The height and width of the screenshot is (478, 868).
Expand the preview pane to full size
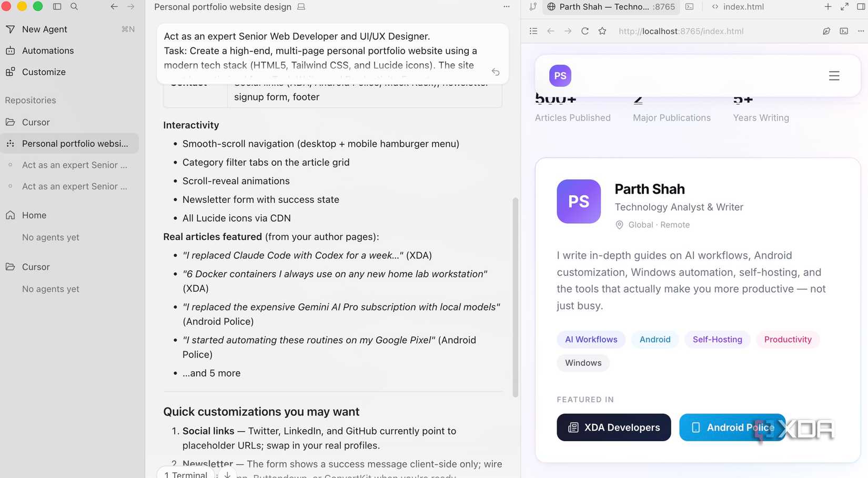pyautogui.click(x=844, y=7)
